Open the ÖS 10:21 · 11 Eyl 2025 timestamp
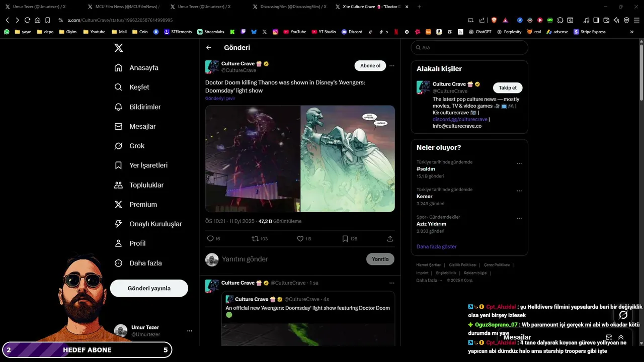 [230, 221]
